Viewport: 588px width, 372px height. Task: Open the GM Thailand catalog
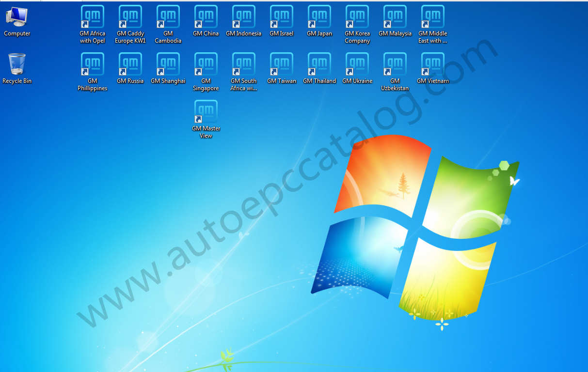click(319, 67)
